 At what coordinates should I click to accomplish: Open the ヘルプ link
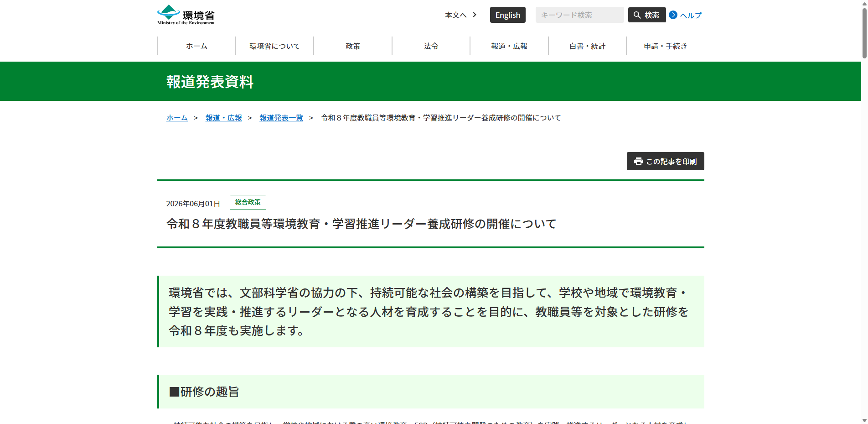[x=690, y=16]
